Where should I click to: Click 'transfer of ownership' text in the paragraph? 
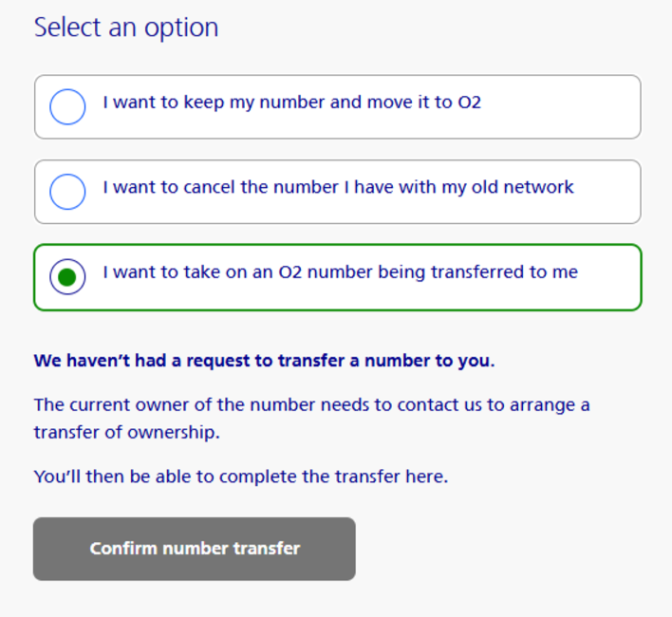click(x=126, y=432)
